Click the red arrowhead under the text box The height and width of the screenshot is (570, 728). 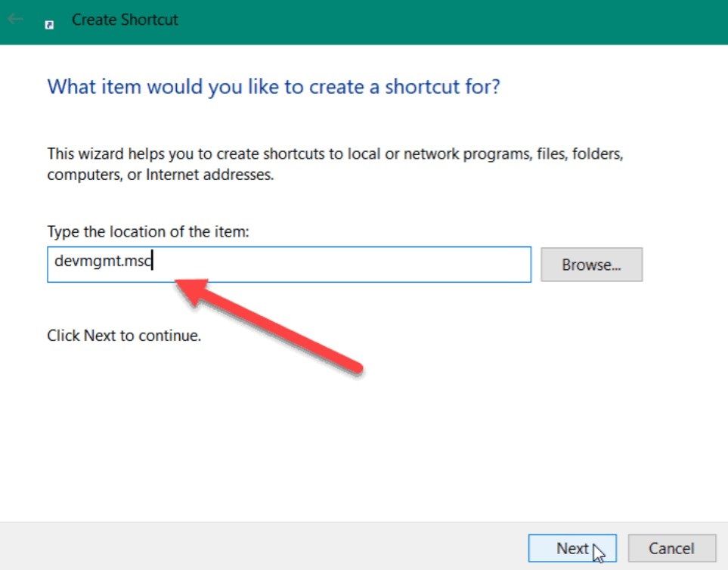pyautogui.click(x=191, y=290)
